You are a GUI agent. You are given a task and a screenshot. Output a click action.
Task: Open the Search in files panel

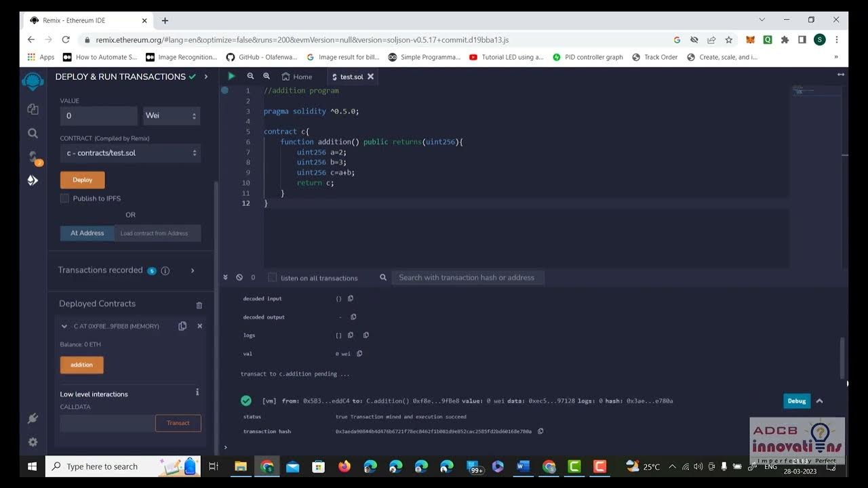pos(33,133)
